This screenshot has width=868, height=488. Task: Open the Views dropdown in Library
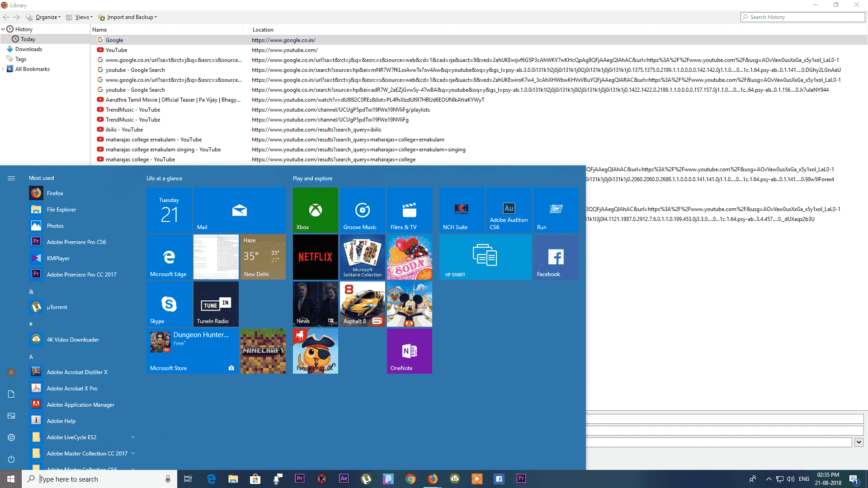point(79,17)
